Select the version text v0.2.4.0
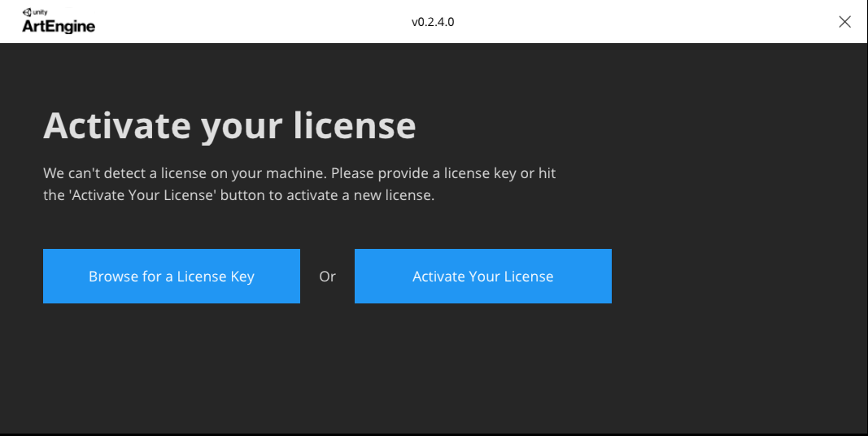Image resolution: width=868 pixels, height=436 pixels. point(433,22)
